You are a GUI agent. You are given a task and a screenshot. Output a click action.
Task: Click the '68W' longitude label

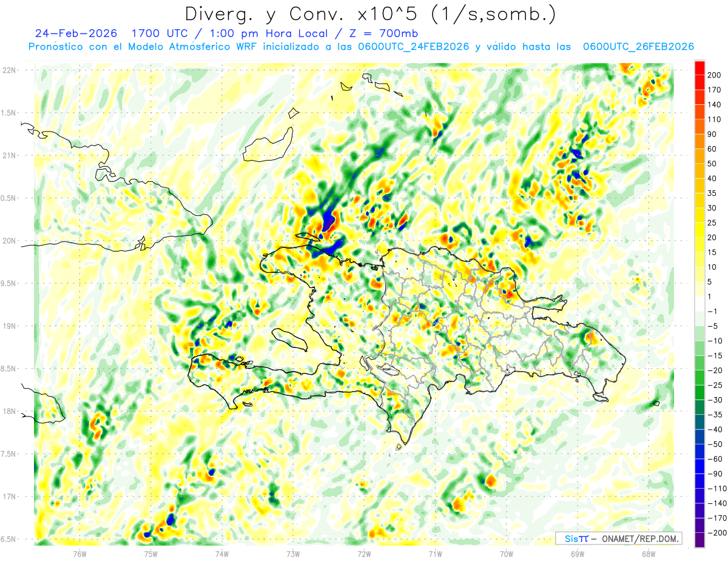point(649,553)
